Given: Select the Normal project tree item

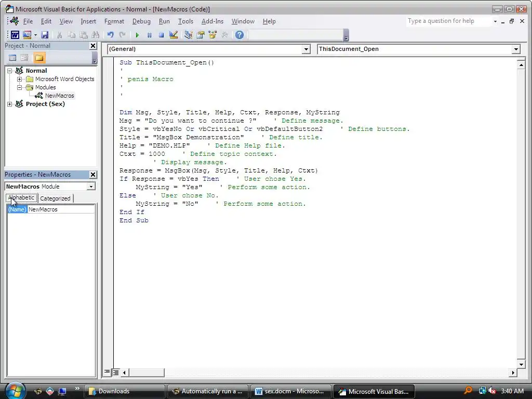Looking at the screenshot, I should [x=36, y=71].
